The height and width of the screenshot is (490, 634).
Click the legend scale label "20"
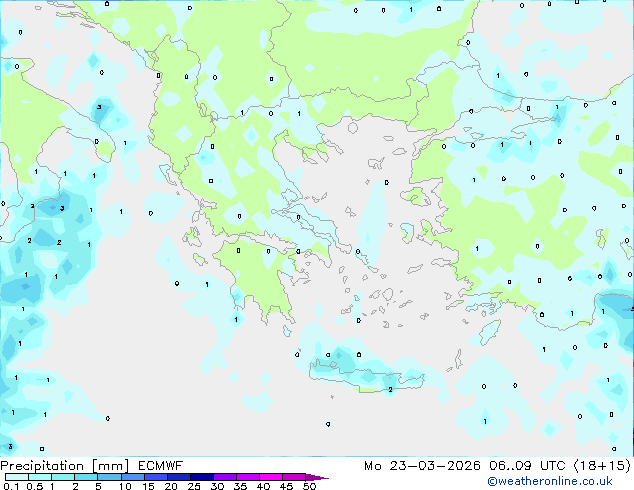tap(171, 486)
